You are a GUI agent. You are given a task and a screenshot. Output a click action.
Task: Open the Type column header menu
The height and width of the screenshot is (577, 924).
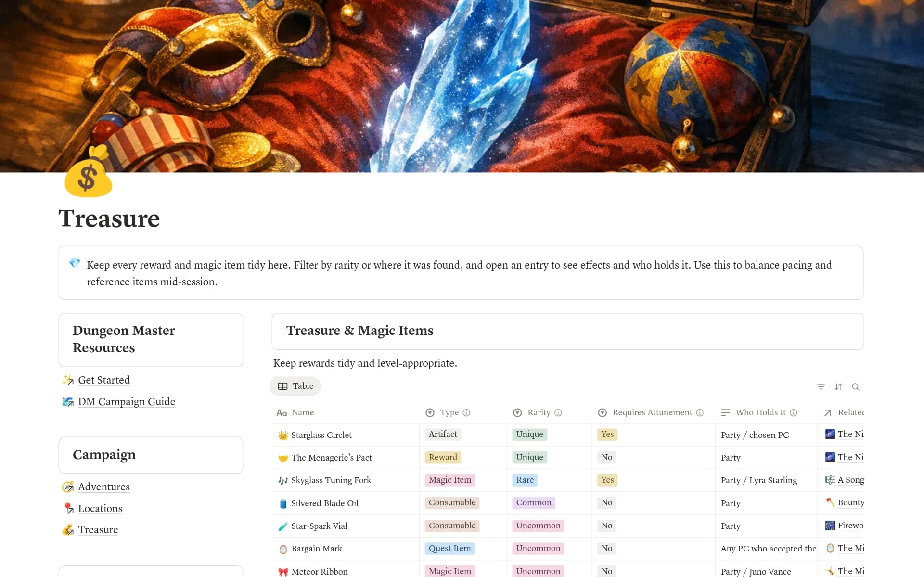(449, 412)
